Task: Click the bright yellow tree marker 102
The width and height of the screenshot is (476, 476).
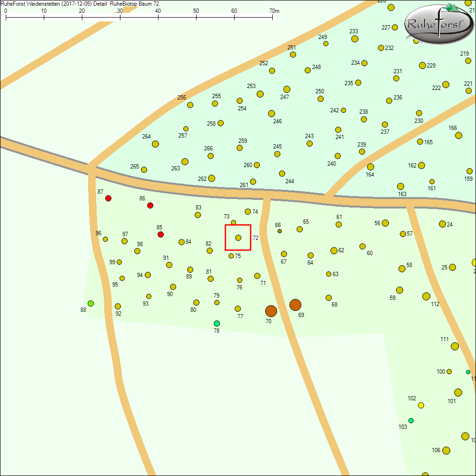Action: tap(421, 405)
